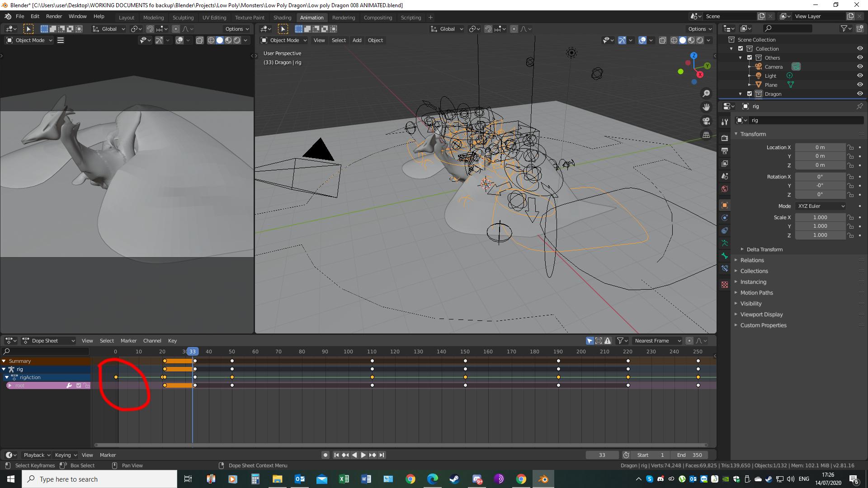Click the current frame field showing 33

click(x=602, y=455)
